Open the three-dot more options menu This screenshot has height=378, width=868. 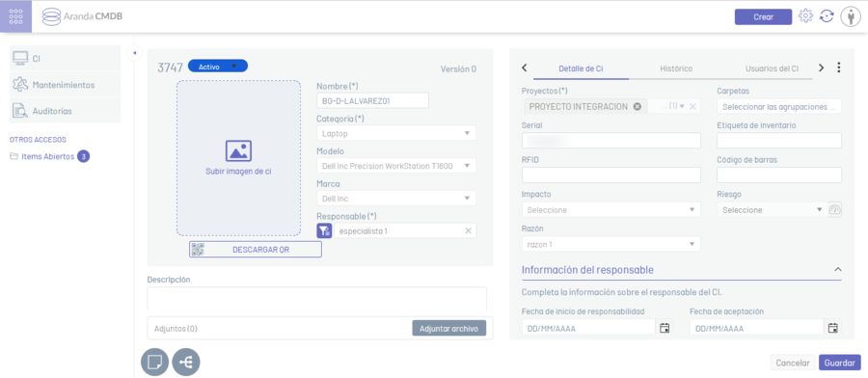(839, 67)
